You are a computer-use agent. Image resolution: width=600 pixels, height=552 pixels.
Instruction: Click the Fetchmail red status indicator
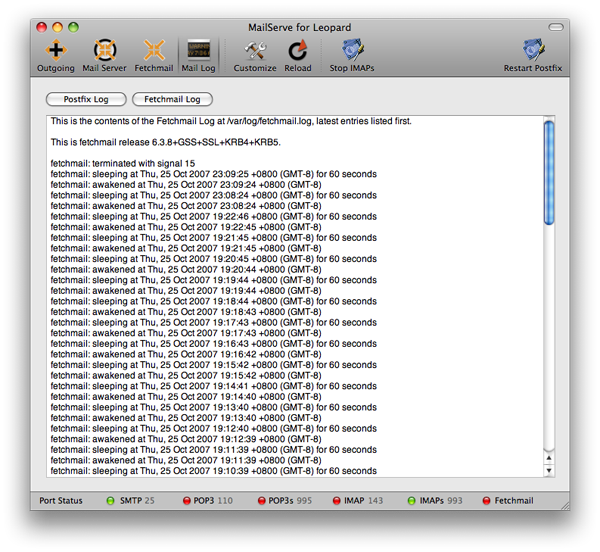tap(487, 500)
